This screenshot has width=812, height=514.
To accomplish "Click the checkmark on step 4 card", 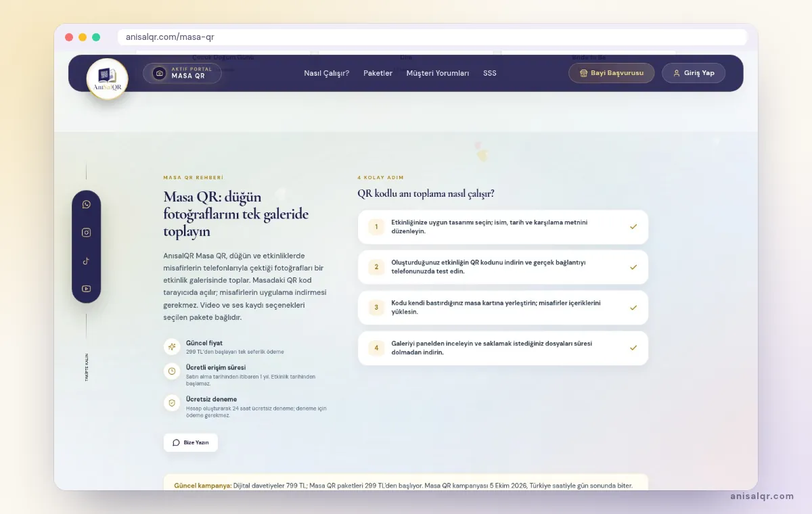I will tap(633, 348).
